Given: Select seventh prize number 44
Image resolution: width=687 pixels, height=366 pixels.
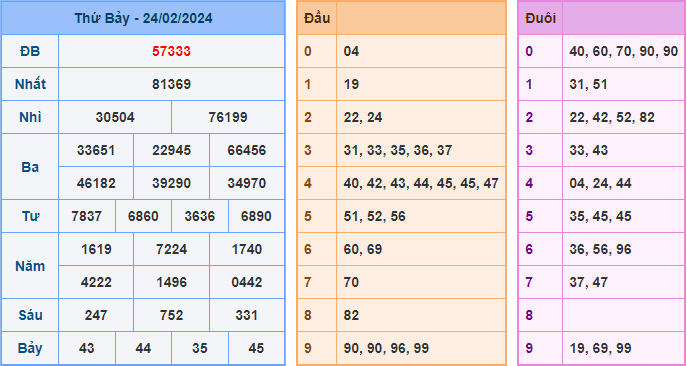Looking at the screenshot, I should point(143,348).
